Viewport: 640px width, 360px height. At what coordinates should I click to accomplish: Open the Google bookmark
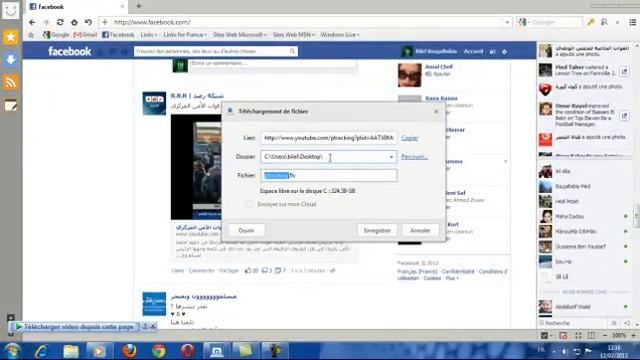pyautogui.click(x=56, y=35)
